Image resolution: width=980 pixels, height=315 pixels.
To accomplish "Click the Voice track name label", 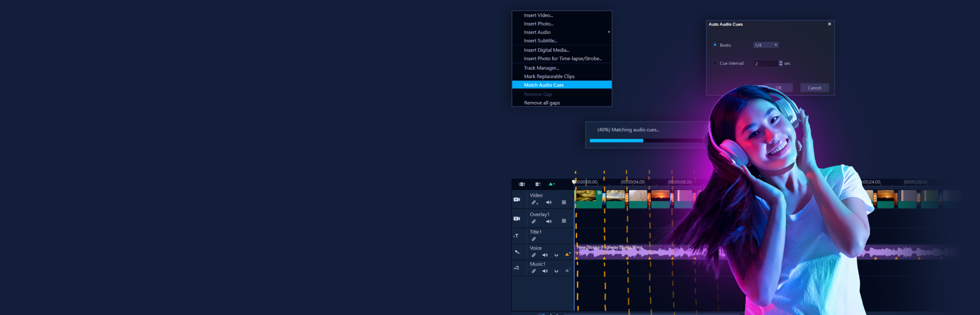I will click(x=535, y=248).
